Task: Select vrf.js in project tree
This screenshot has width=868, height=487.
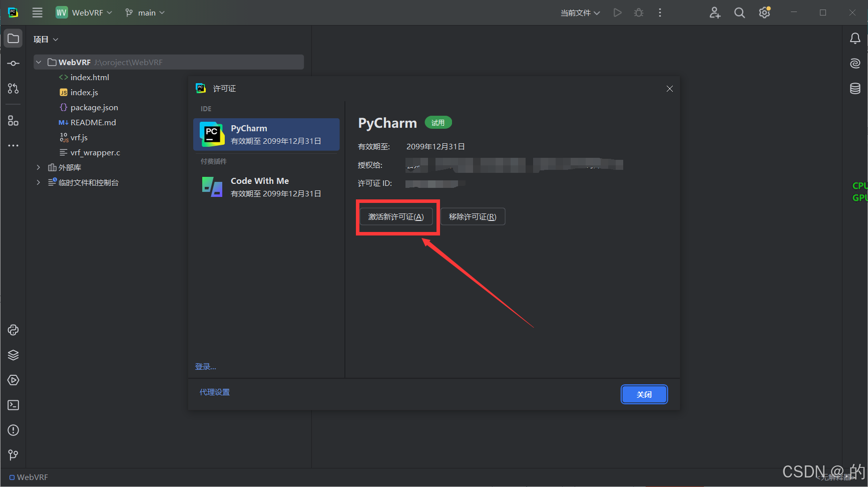Action: coord(74,137)
